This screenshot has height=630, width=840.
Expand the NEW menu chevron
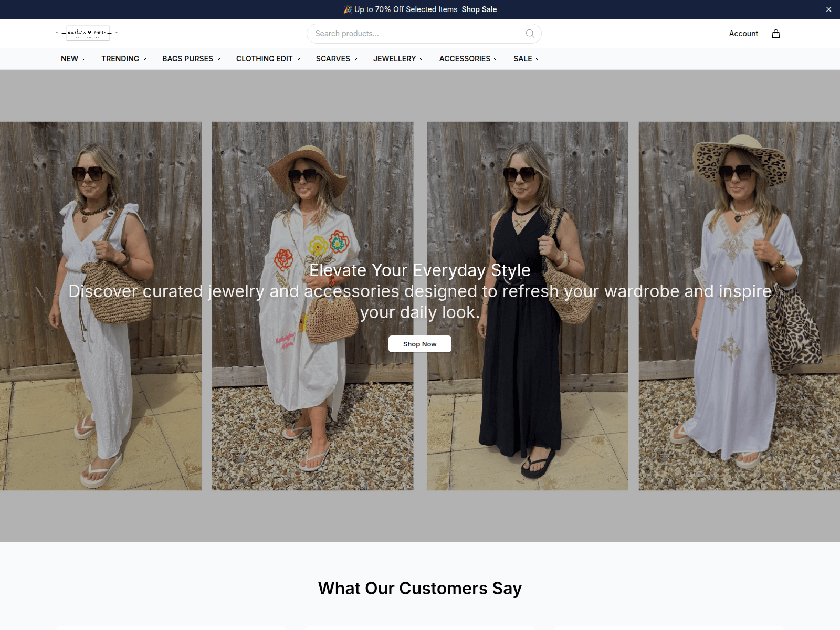(83, 59)
